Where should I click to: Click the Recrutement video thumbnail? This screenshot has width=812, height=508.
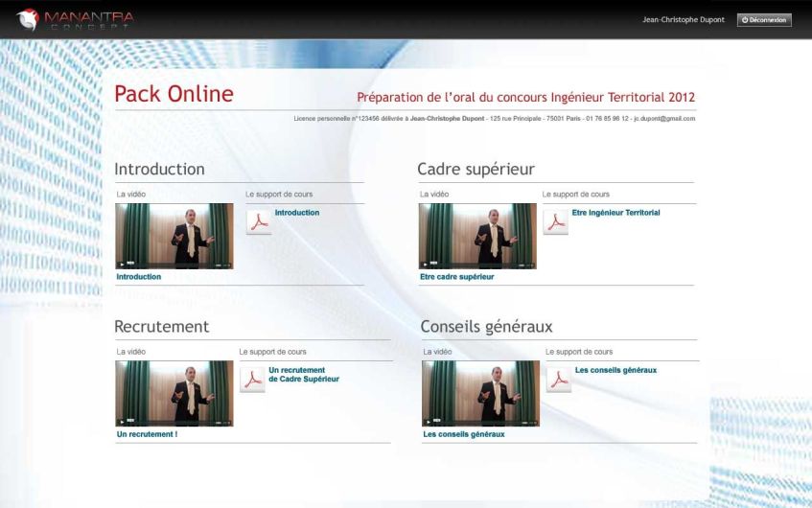pyautogui.click(x=174, y=394)
